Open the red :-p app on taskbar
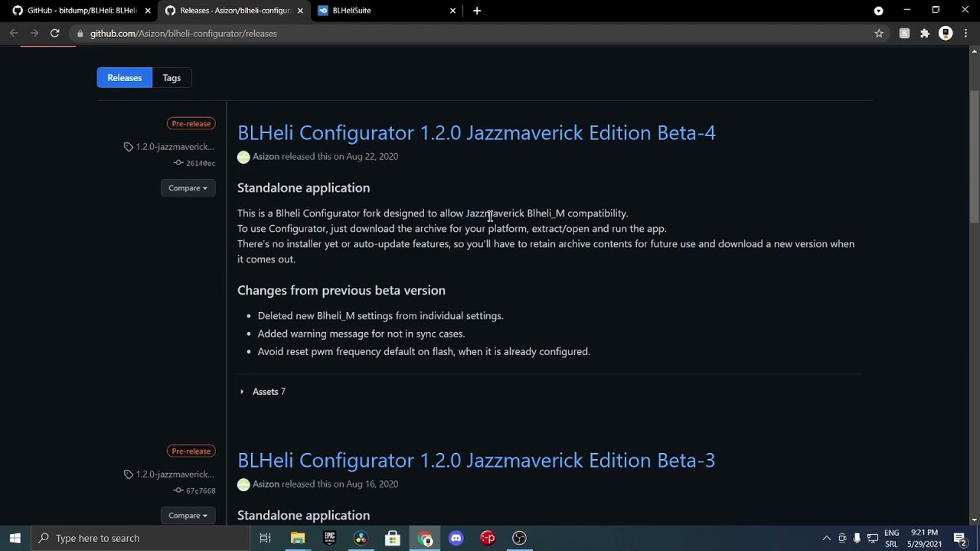This screenshot has width=980, height=551. (x=488, y=538)
